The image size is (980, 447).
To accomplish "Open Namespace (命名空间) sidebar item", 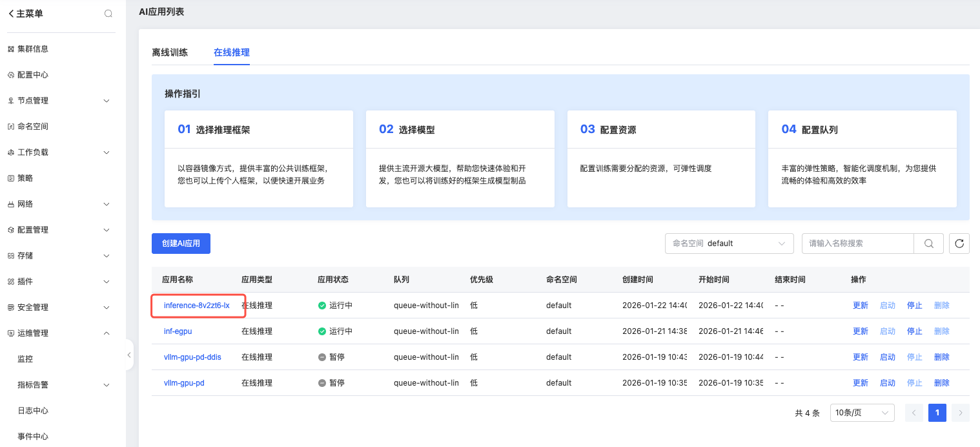I will 32,127.
